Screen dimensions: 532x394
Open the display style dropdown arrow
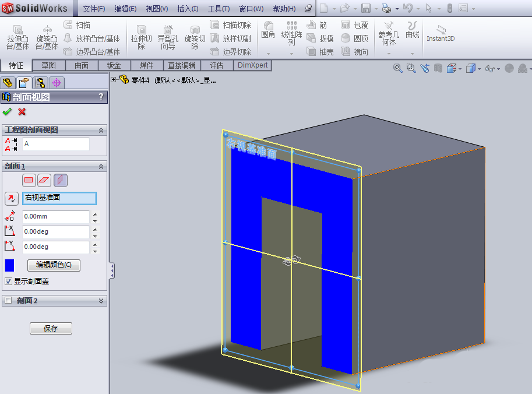pos(479,68)
